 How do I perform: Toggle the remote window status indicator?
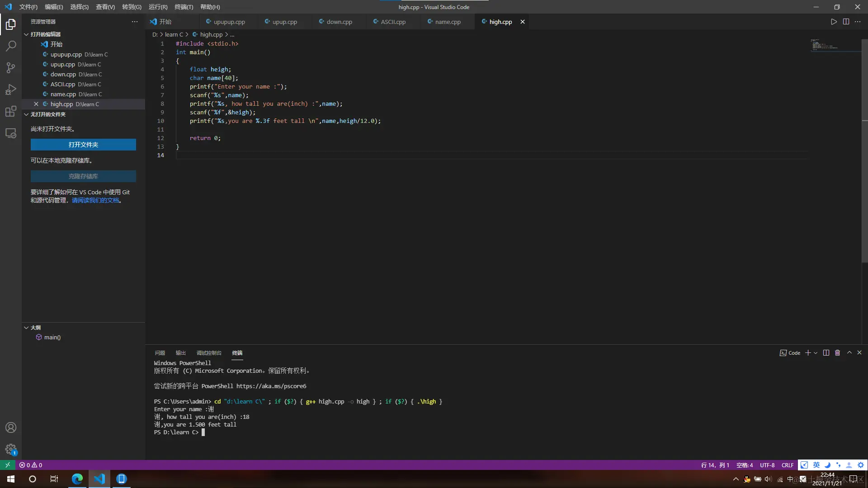pyautogui.click(x=7, y=465)
